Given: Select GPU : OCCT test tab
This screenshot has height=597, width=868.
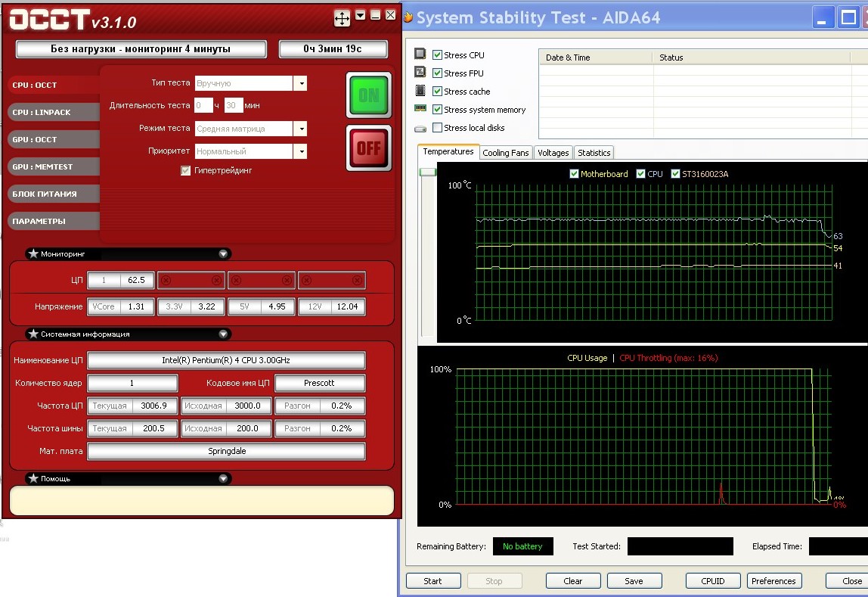Looking at the screenshot, I should pos(54,139).
